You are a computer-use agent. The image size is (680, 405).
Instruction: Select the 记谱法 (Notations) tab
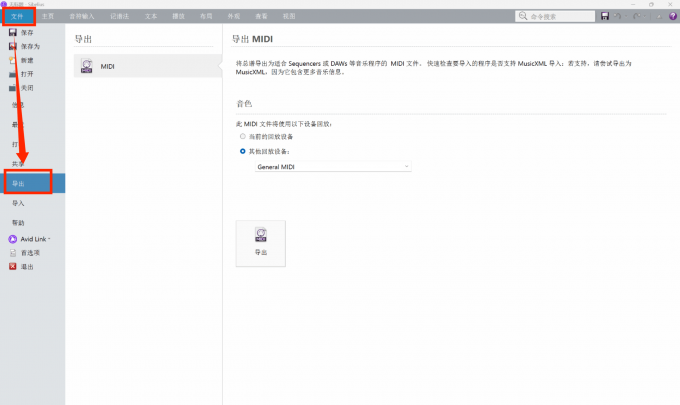pos(119,16)
